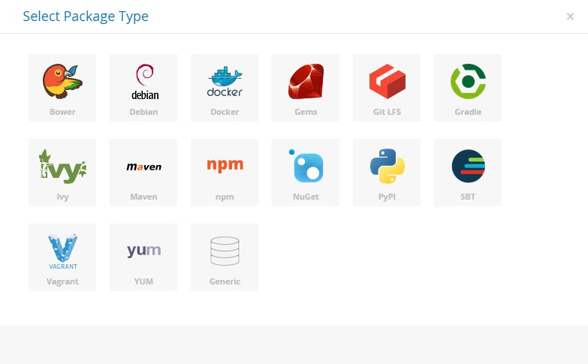Choose the Debian package type
The width and height of the screenshot is (588, 364).
coord(143,88)
